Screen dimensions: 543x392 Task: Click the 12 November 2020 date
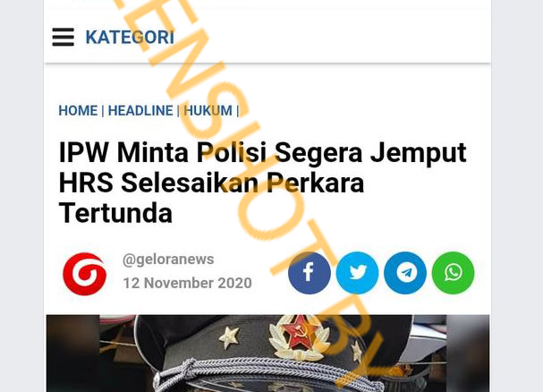[x=187, y=283]
